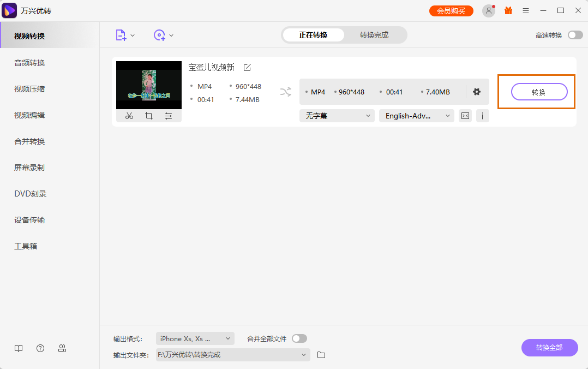Open output settings via the gear icon

[x=476, y=92]
